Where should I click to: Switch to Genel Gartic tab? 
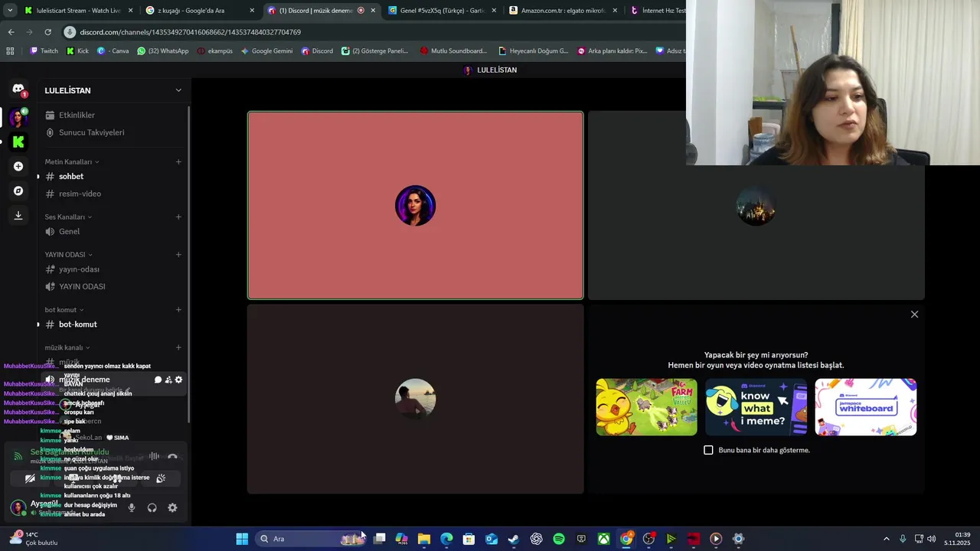(442, 11)
